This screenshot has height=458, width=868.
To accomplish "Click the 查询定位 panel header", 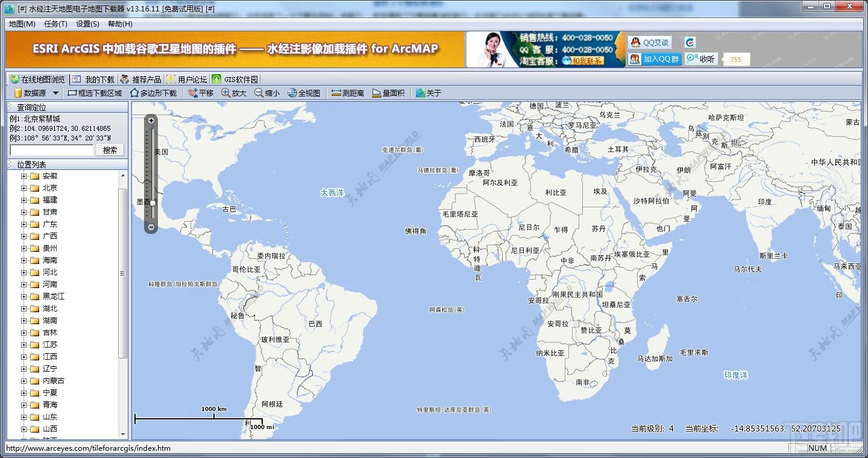I will coord(67,107).
